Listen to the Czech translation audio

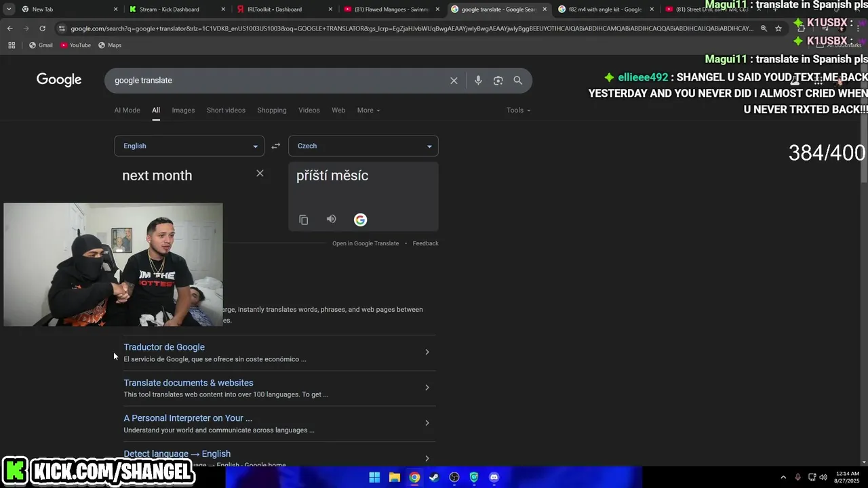tap(331, 219)
